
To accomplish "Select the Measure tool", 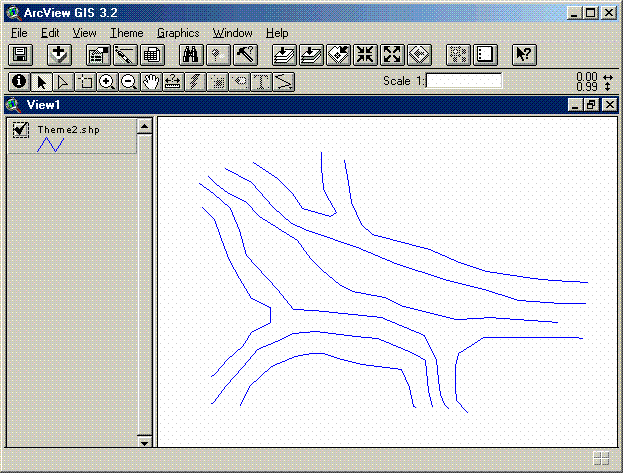I will pos(173,82).
